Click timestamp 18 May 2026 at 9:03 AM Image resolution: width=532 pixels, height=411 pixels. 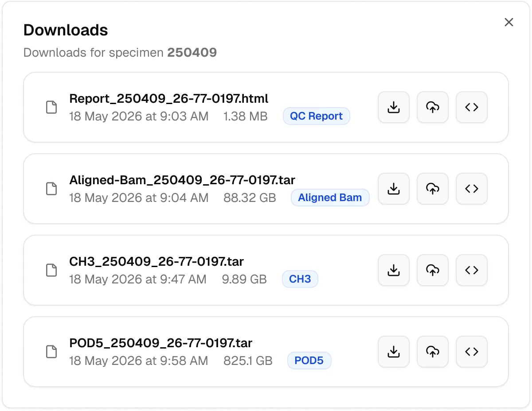click(x=139, y=116)
